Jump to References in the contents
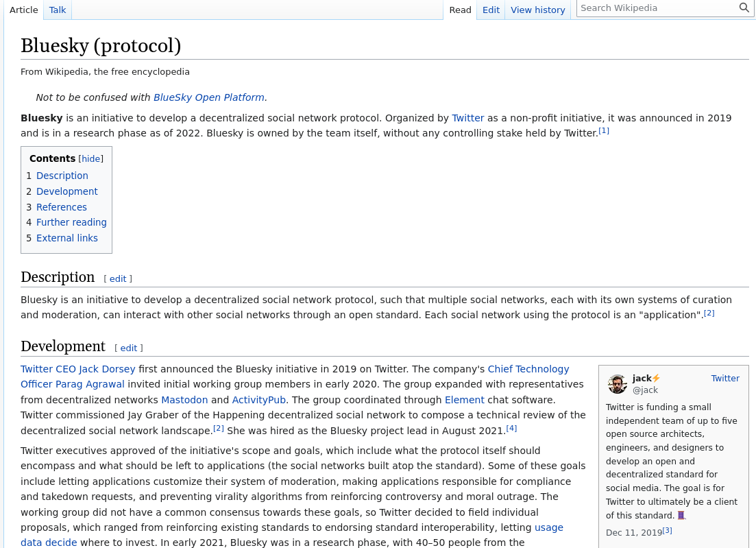Viewport: 756px width, 548px height. tap(62, 207)
